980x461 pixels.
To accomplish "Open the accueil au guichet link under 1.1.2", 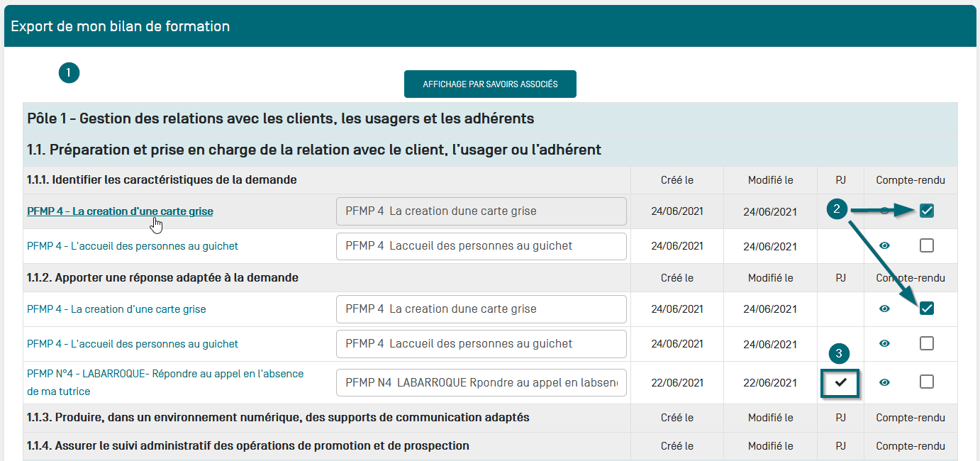I will coord(133,344).
